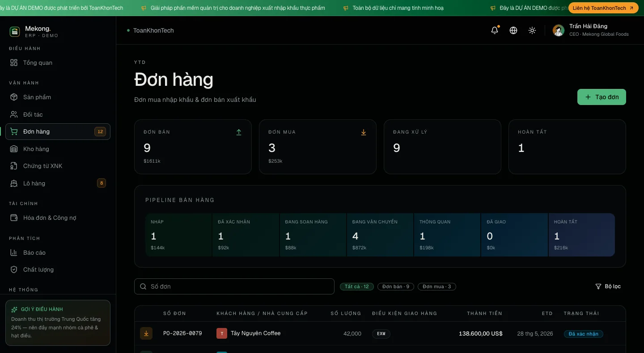644x353 pixels.
Task: Click the globe language icon
Action: point(513,30)
